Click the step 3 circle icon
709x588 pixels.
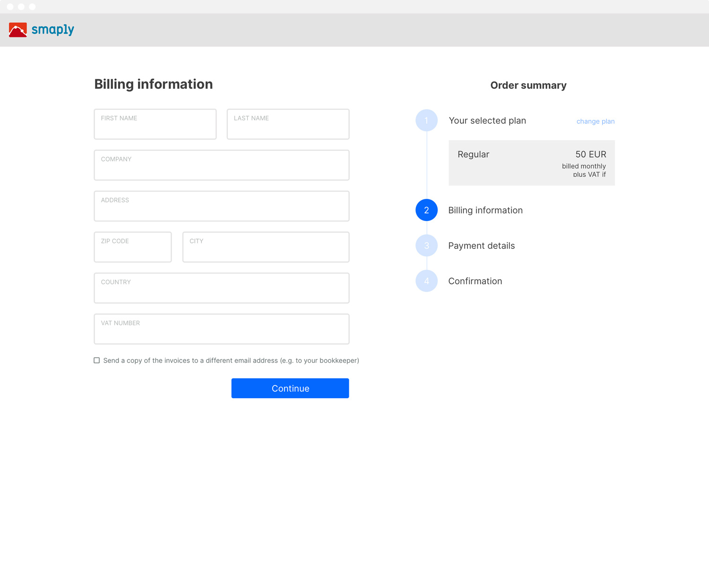[426, 246]
